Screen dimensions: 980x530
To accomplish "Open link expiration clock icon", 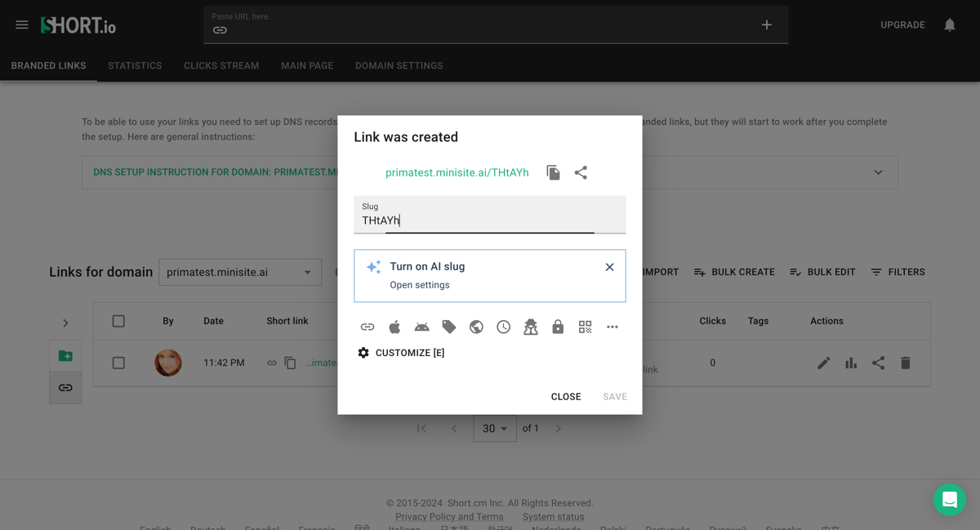I will click(x=503, y=327).
